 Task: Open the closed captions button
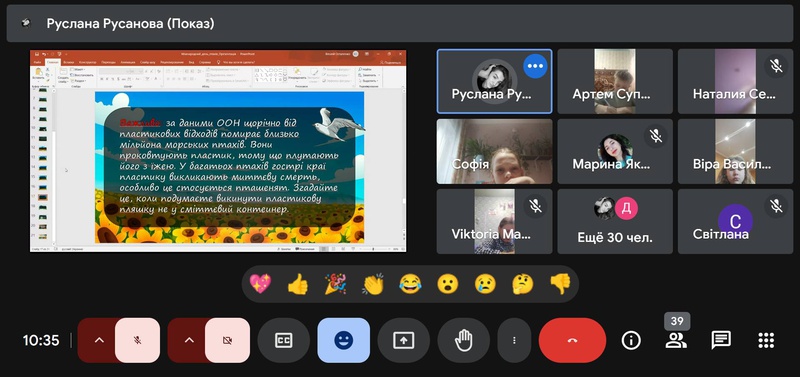(283, 340)
